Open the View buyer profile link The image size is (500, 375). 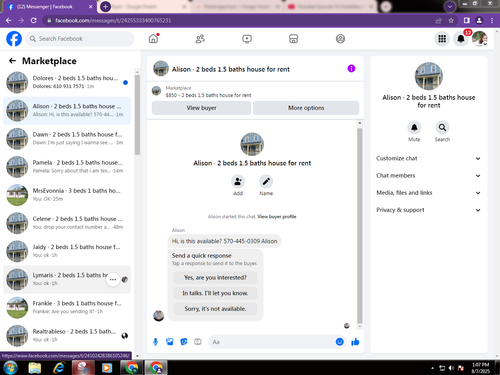pyautogui.click(x=277, y=217)
